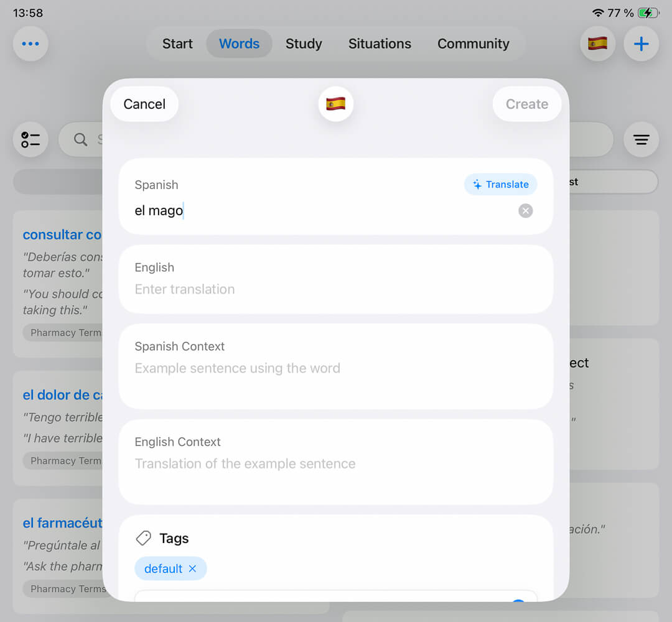Image resolution: width=672 pixels, height=622 pixels.
Task: Open the Community tab
Action: 473,44
